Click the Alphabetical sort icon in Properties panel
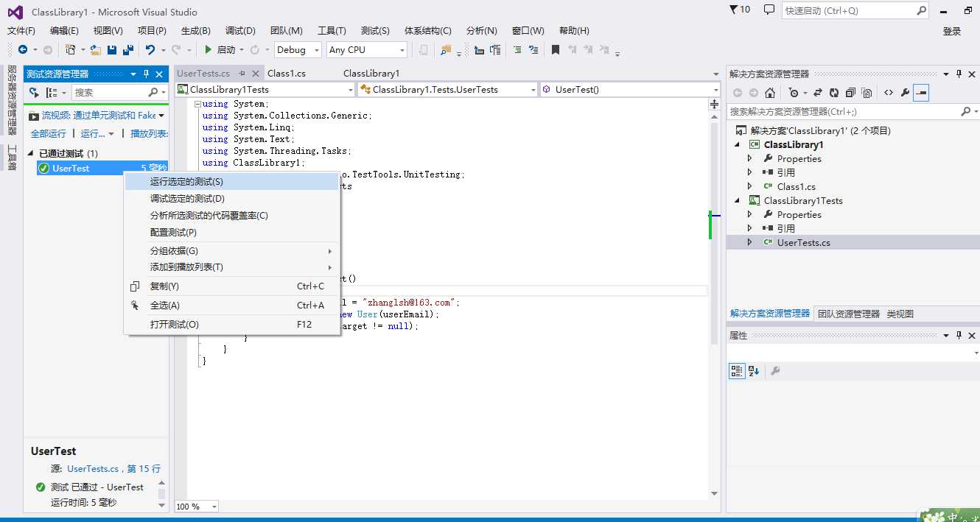The image size is (980, 522). click(x=754, y=371)
